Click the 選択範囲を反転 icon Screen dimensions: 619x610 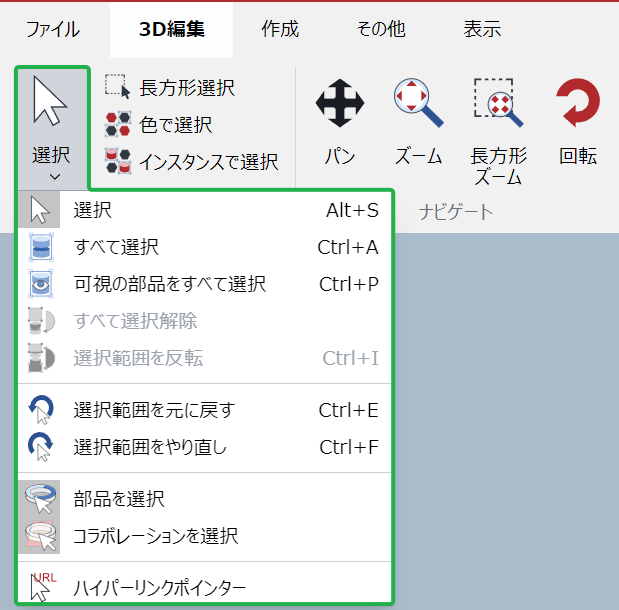click(41, 358)
